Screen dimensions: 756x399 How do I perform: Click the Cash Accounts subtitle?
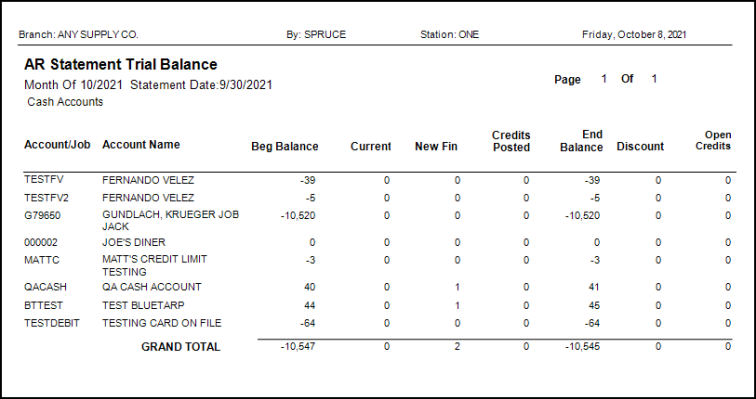(x=65, y=102)
